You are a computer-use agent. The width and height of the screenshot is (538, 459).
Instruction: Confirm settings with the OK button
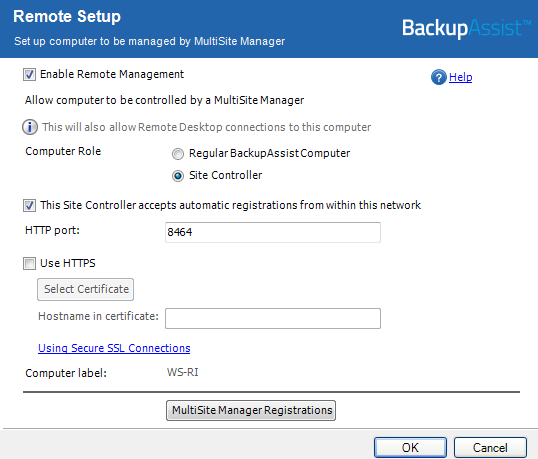[410, 447]
